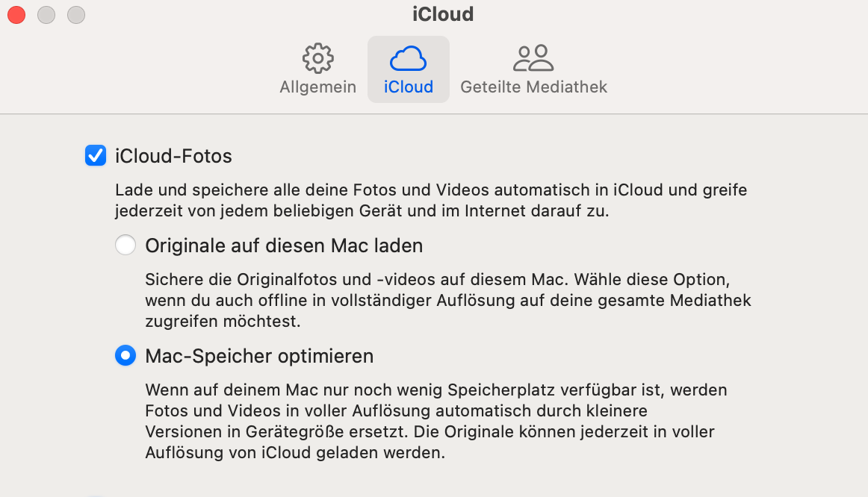Close the iCloud settings window
This screenshot has height=497, width=868.
(16, 14)
